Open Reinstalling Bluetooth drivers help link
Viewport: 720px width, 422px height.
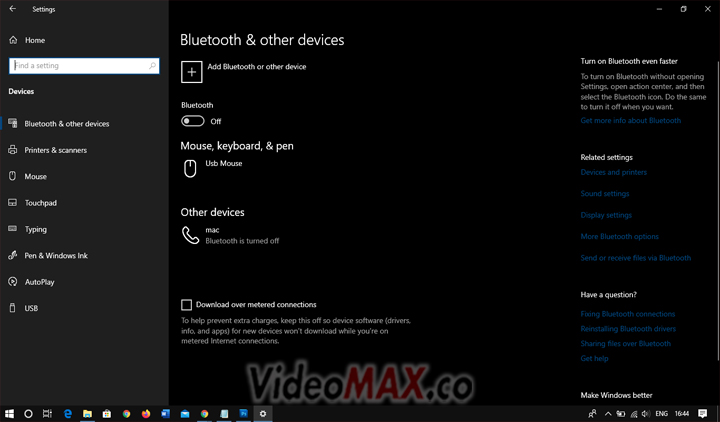click(628, 329)
